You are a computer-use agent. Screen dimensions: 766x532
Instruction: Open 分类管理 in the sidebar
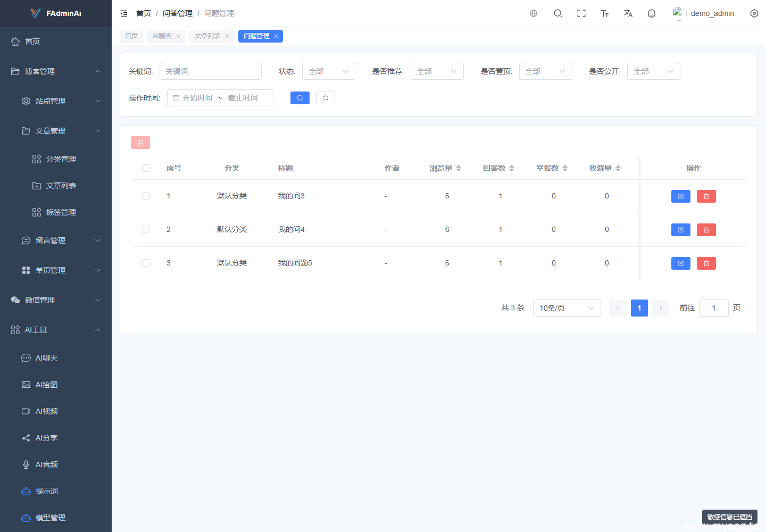[x=56, y=159]
